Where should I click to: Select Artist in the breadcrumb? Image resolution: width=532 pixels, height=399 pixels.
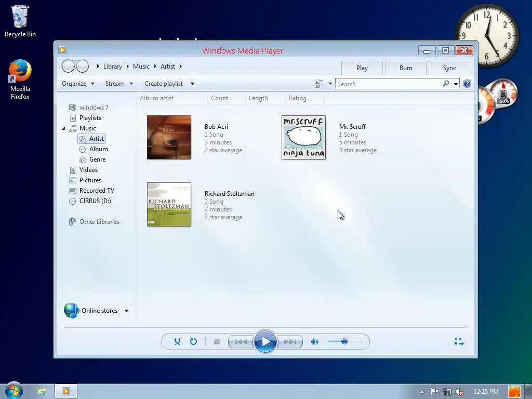(x=168, y=66)
